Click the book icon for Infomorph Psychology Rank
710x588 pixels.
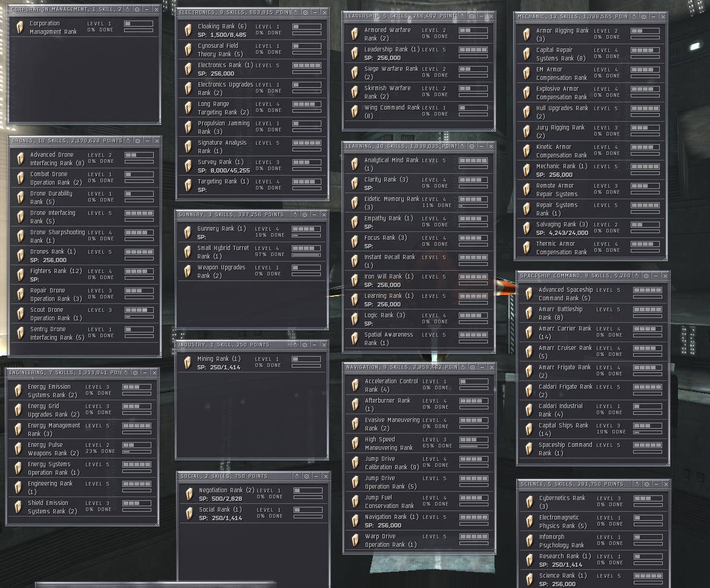[530, 540]
